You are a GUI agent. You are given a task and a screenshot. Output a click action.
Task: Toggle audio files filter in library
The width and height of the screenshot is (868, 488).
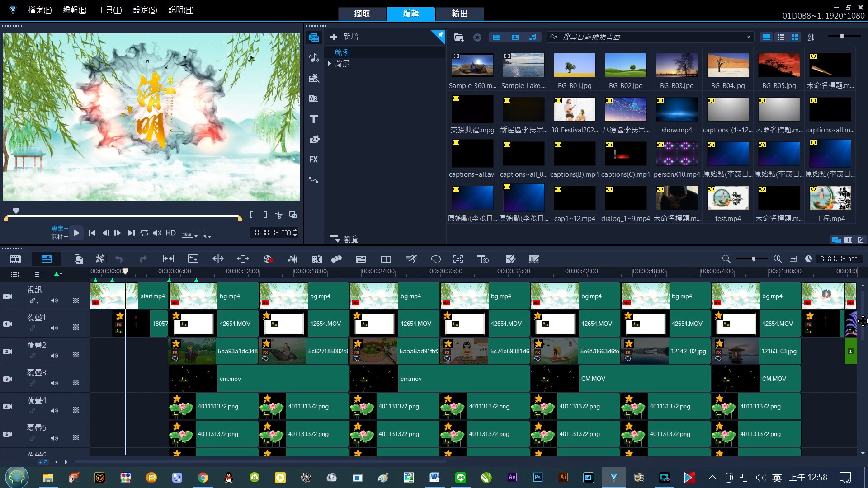pyautogui.click(x=533, y=37)
